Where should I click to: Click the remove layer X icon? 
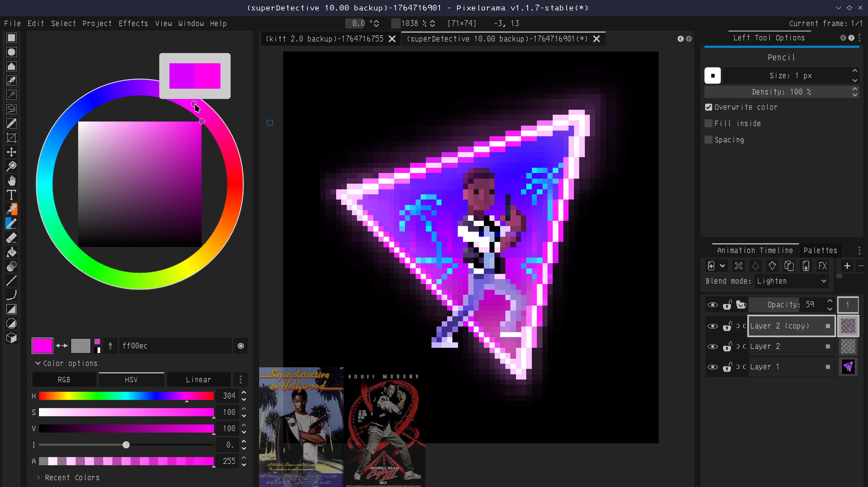738,266
